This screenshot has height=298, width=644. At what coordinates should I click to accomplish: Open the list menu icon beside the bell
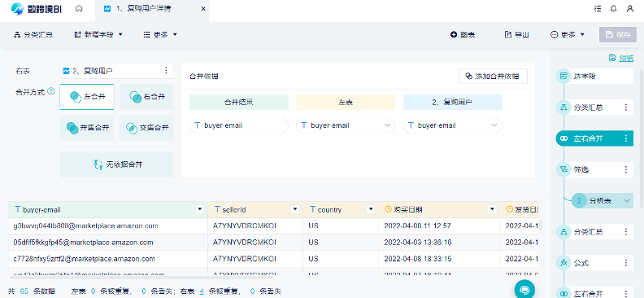[x=598, y=9]
